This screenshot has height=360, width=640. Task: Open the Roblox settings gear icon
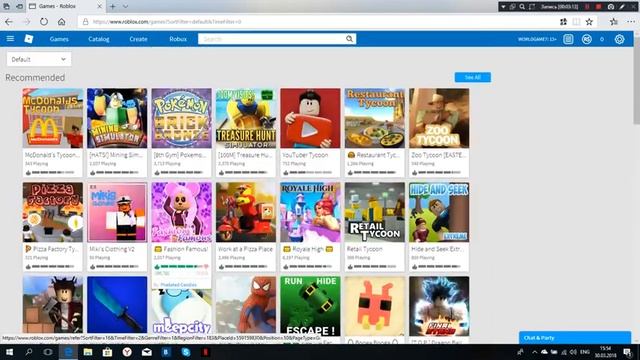[619, 39]
